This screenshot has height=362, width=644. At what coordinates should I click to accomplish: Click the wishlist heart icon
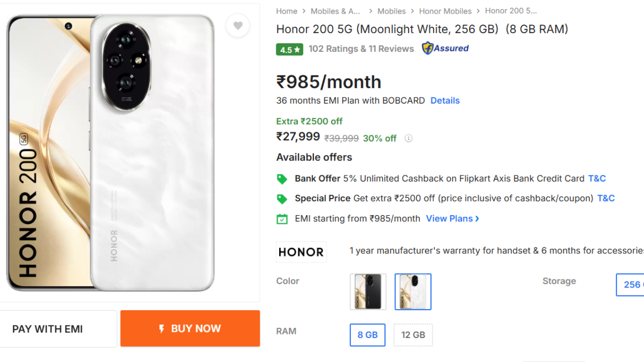pos(237,26)
